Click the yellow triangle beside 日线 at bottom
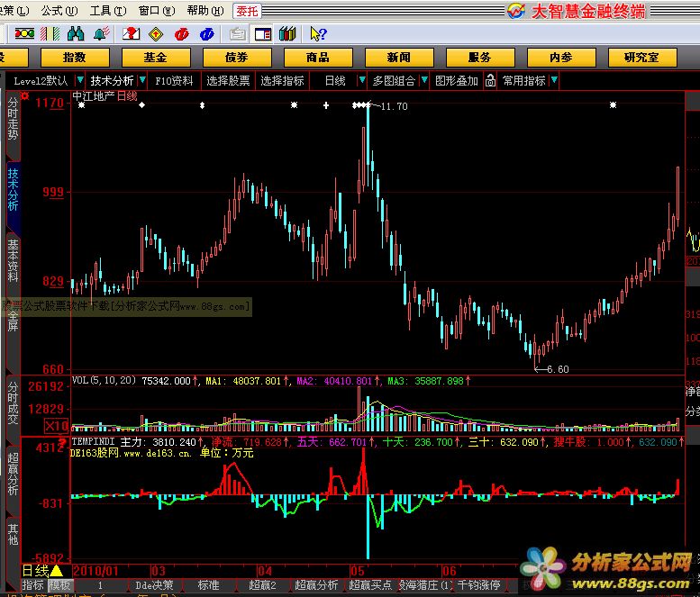The image size is (700, 597). (x=57, y=571)
